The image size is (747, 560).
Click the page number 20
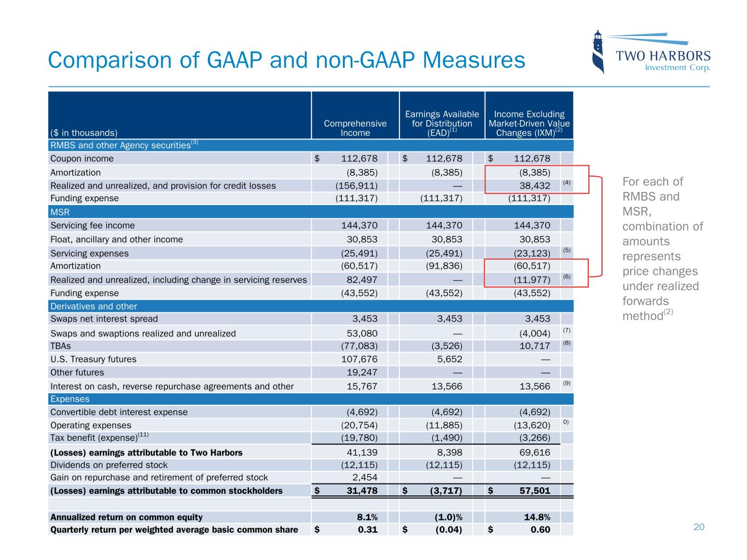[699, 527]
